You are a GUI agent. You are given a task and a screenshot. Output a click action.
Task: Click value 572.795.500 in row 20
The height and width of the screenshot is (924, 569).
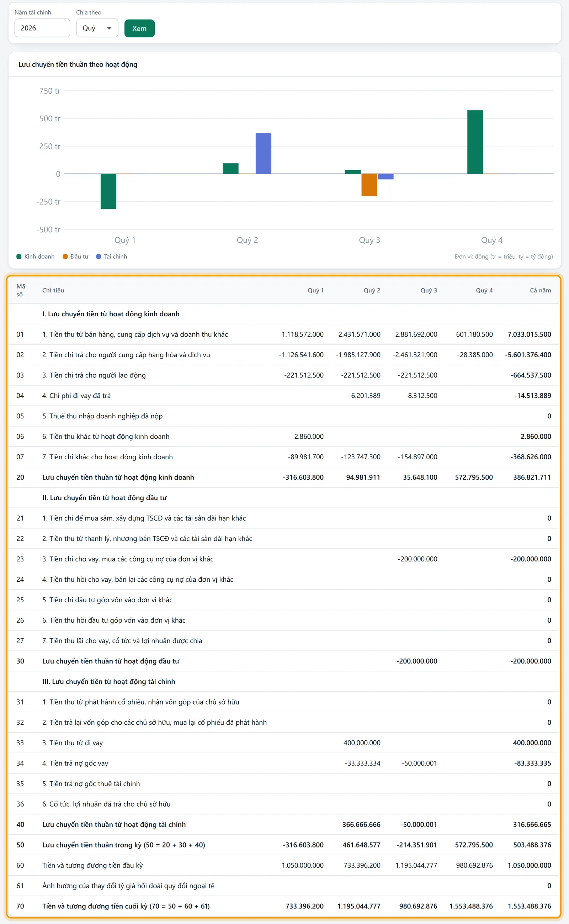[474, 477]
